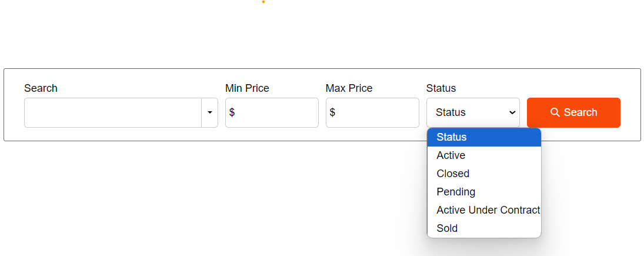The height and width of the screenshot is (256, 644).
Task: Click the 'Search' field label
Action: click(41, 88)
